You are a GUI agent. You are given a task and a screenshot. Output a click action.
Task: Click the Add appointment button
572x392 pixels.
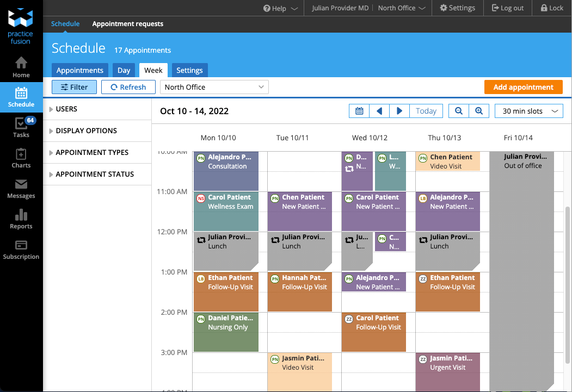pyautogui.click(x=523, y=86)
